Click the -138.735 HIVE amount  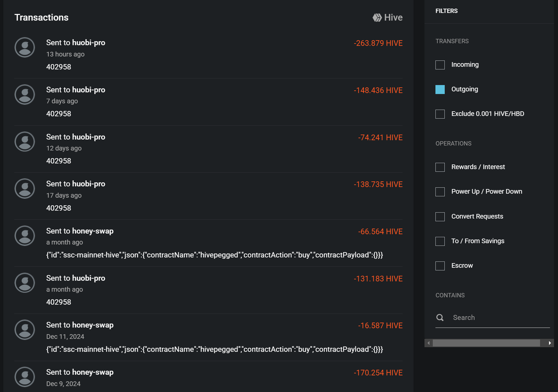pos(378,184)
